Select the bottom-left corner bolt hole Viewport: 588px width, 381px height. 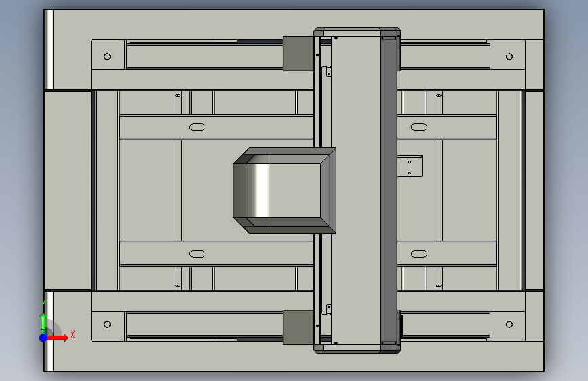(107, 324)
